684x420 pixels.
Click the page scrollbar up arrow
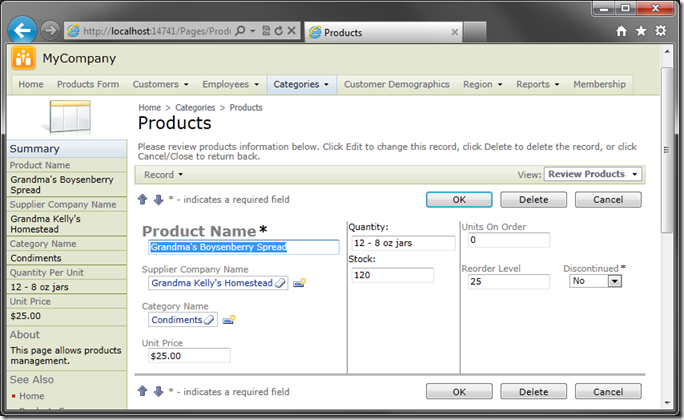(x=667, y=51)
